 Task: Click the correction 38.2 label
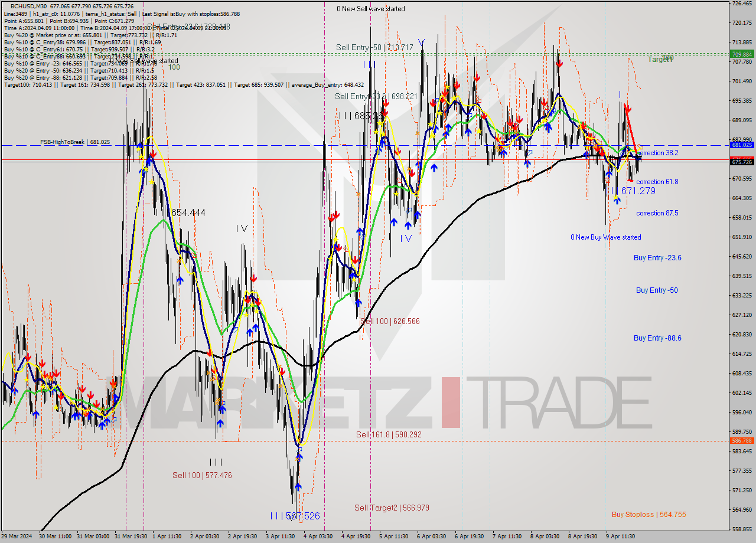pyautogui.click(x=657, y=152)
